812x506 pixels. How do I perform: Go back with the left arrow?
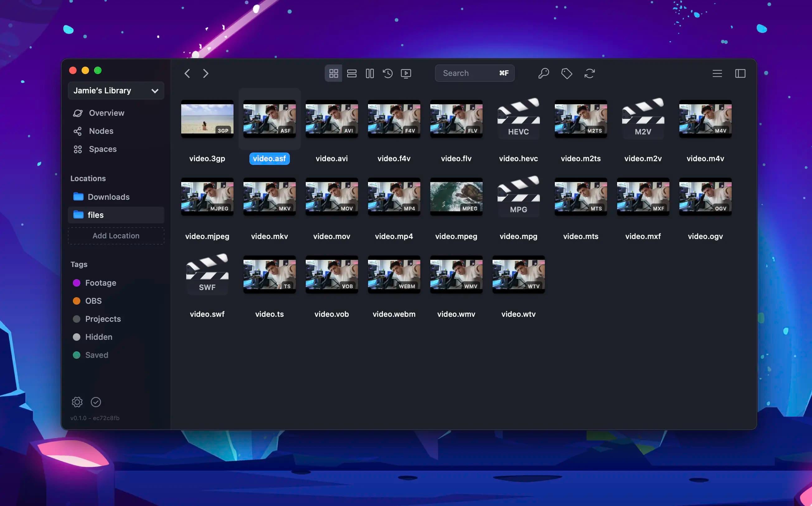point(187,73)
